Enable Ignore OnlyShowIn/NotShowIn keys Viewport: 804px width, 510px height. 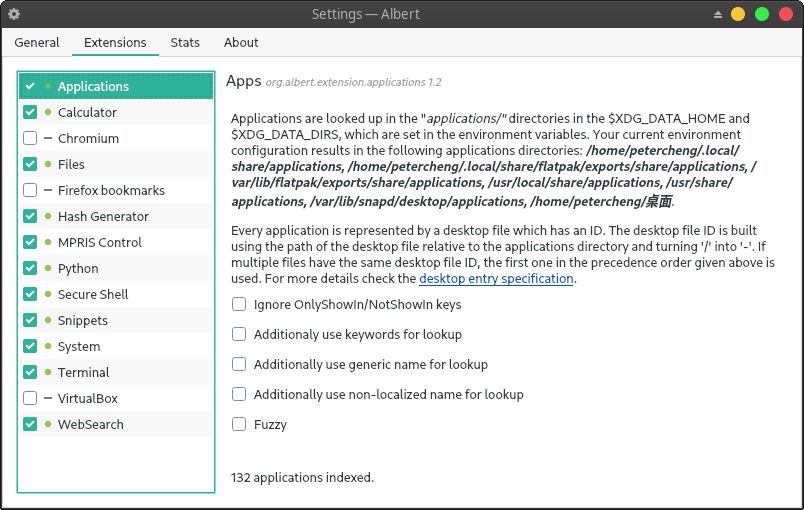239,304
